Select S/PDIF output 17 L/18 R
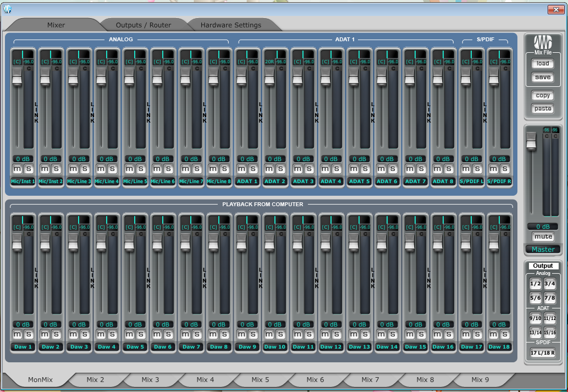The width and height of the screenshot is (568, 392). coord(542,353)
